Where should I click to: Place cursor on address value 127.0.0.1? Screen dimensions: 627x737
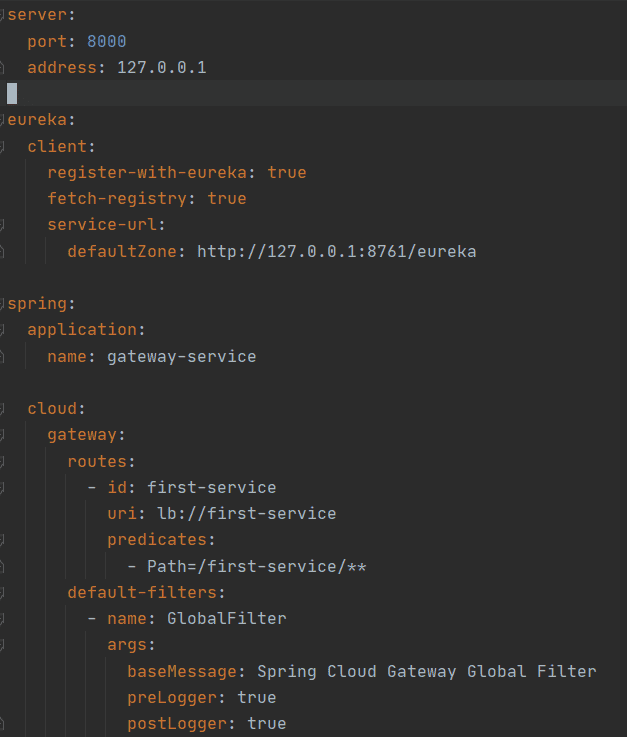162,68
